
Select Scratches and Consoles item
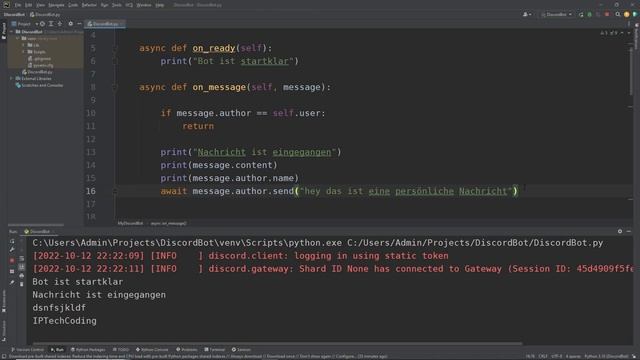pos(39,85)
